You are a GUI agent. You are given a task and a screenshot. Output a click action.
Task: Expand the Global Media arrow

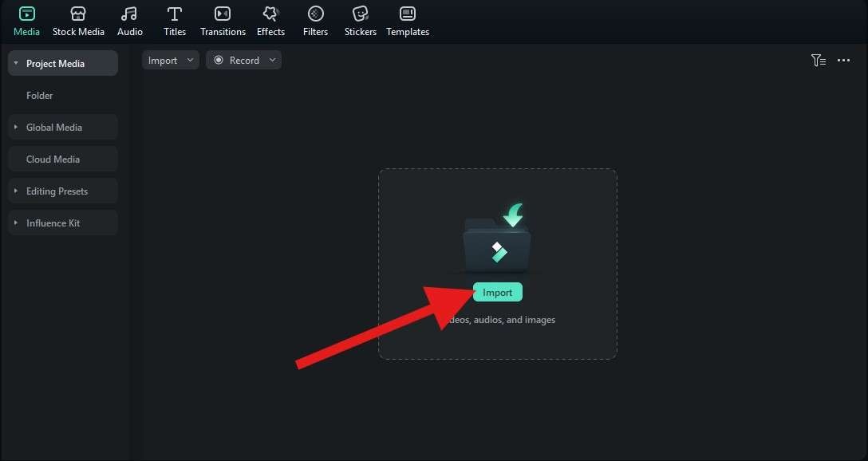pos(15,127)
